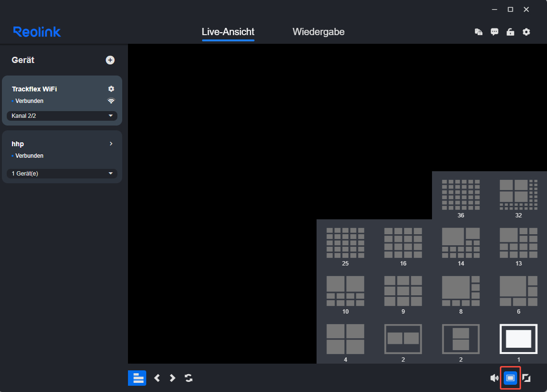The width and height of the screenshot is (547, 392).
Task: Open the file transfer lock icon
Action: point(479,32)
